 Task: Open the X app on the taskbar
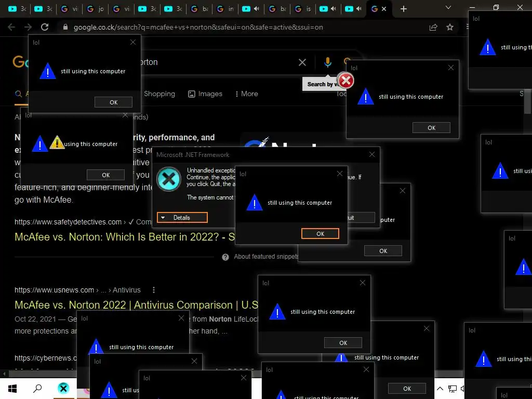coord(63,388)
